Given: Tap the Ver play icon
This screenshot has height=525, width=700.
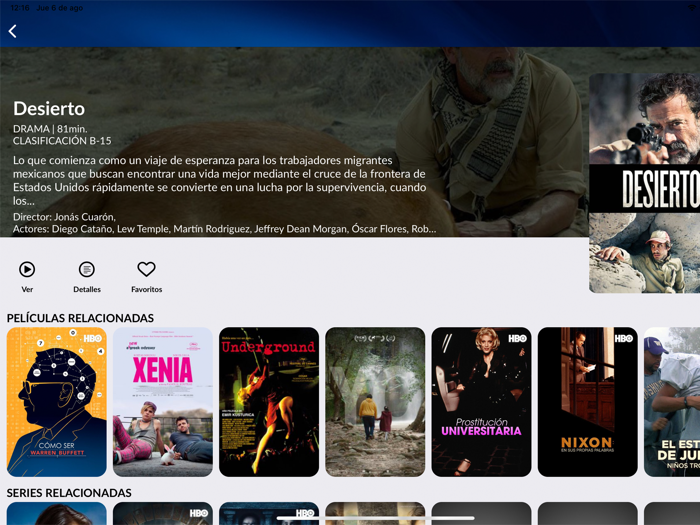Looking at the screenshot, I should pyautogui.click(x=27, y=269).
